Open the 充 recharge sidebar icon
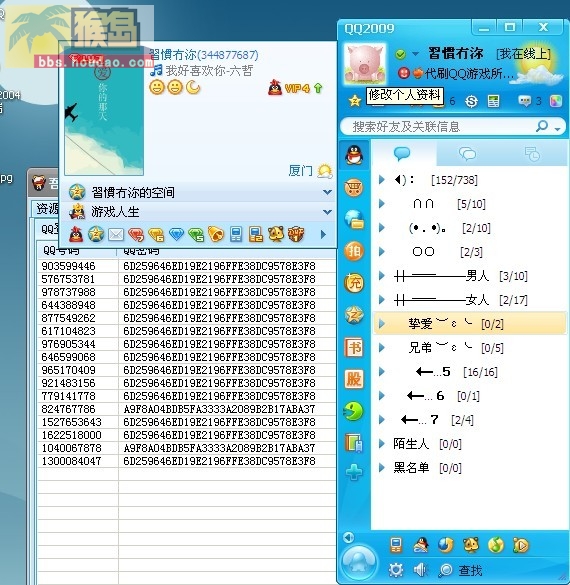The width and height of the screenshot is (570, 585). tap(354, 283)
